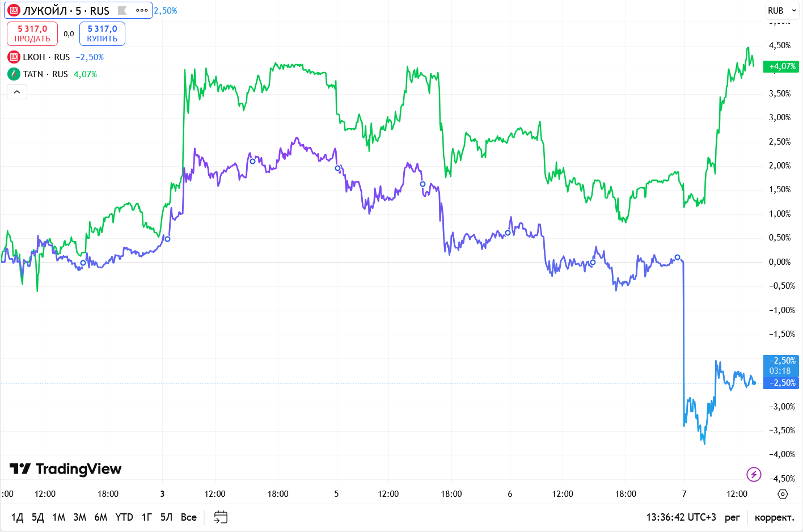Open the go-to-date calendar icon
Image resolution: width=803 pixels, height=532 pixels.
(221, 517)
